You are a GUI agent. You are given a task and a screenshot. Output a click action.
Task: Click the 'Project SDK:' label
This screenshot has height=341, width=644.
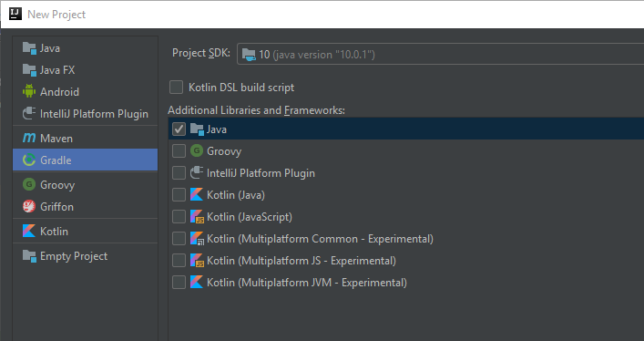201,53
